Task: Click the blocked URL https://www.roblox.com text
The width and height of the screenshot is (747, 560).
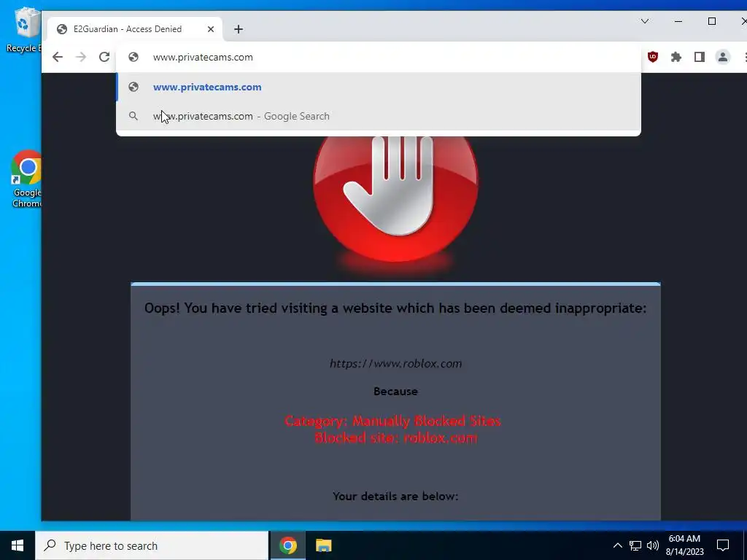Action: click(x=395, y=363)
